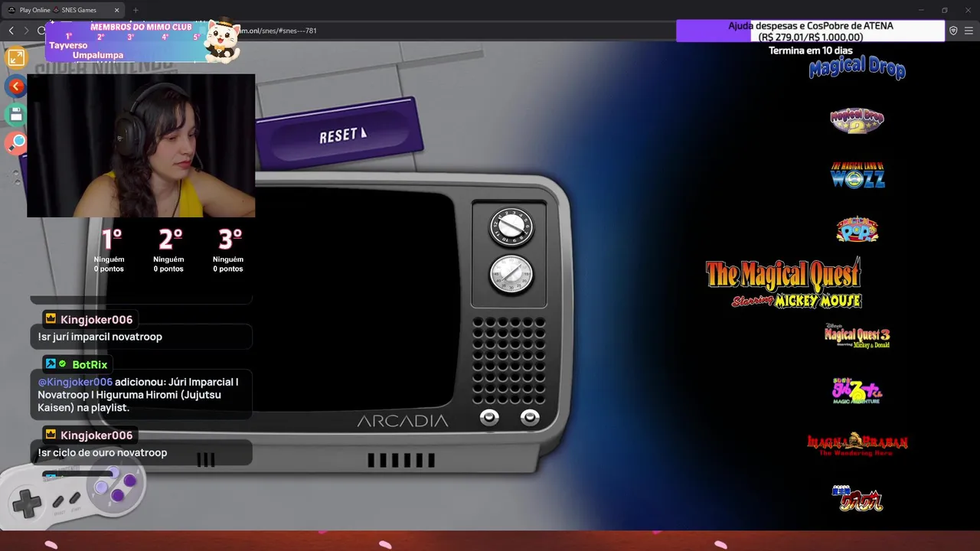Click the red back arrow sidebar icon
The width and height of the screenshot is (980, 551).
(x=16, y=86)
